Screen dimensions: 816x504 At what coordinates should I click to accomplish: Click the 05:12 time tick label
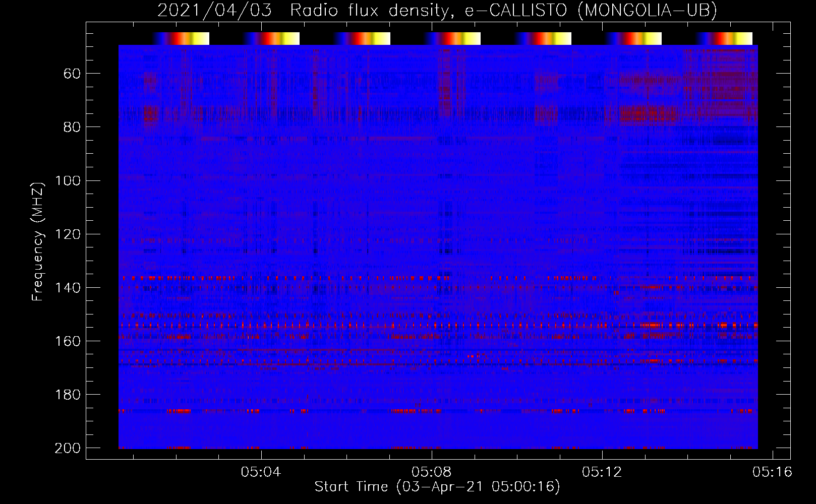pyautogui.click(x=602, y=472)
